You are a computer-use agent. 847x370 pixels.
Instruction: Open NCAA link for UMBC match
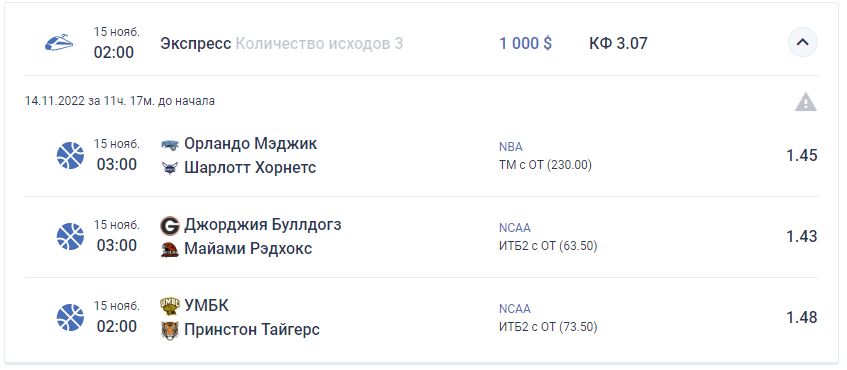[515, 309]
